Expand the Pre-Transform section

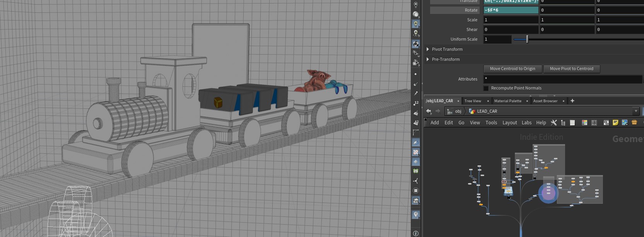(x=428, y=59)
